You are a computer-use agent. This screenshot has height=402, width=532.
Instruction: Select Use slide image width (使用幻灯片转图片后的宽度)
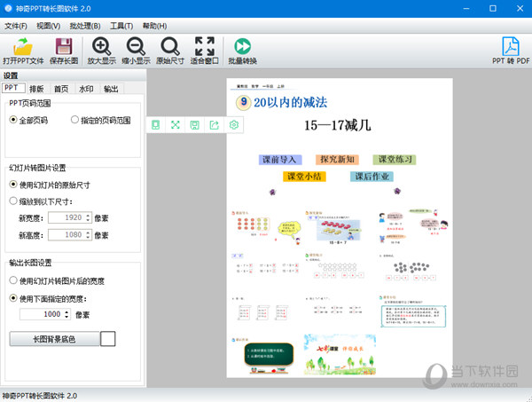point(13,280)
